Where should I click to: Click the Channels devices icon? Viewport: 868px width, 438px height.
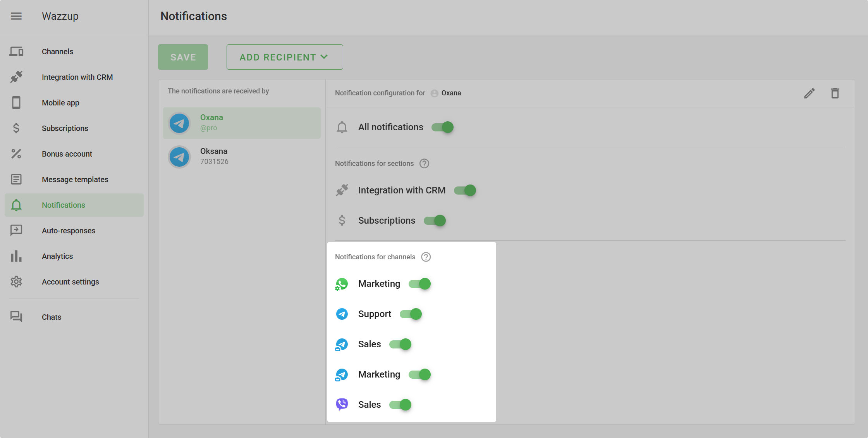point(16,52)
